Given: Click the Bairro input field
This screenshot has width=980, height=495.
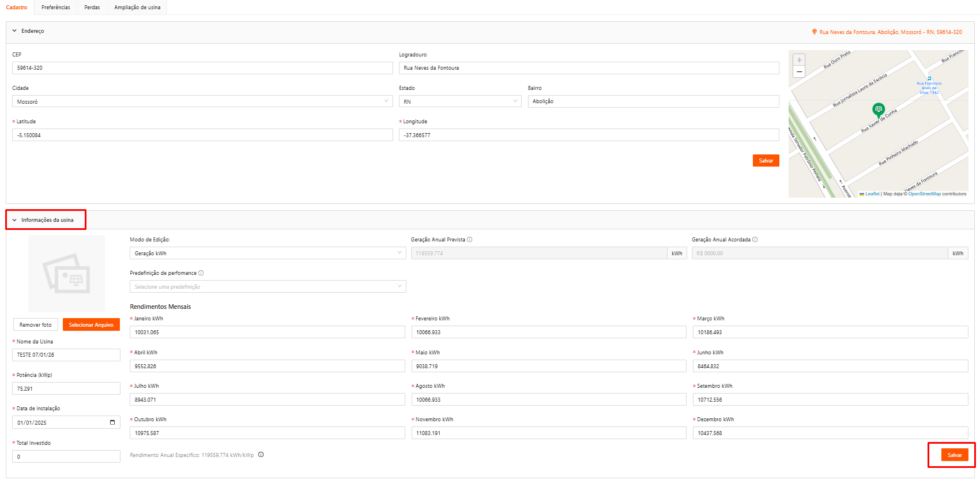Looking at the screenshot, I should click(x=654, y=101).
